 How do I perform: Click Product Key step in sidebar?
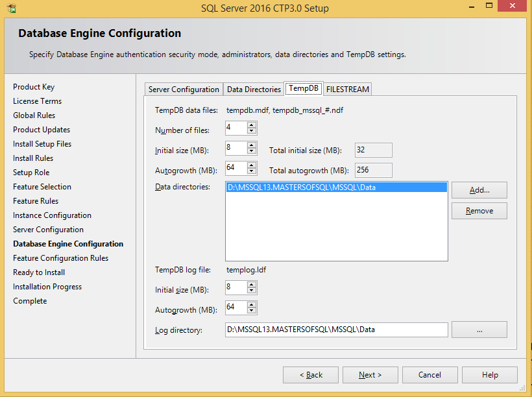pyautogui.click(x=34, y=87)
